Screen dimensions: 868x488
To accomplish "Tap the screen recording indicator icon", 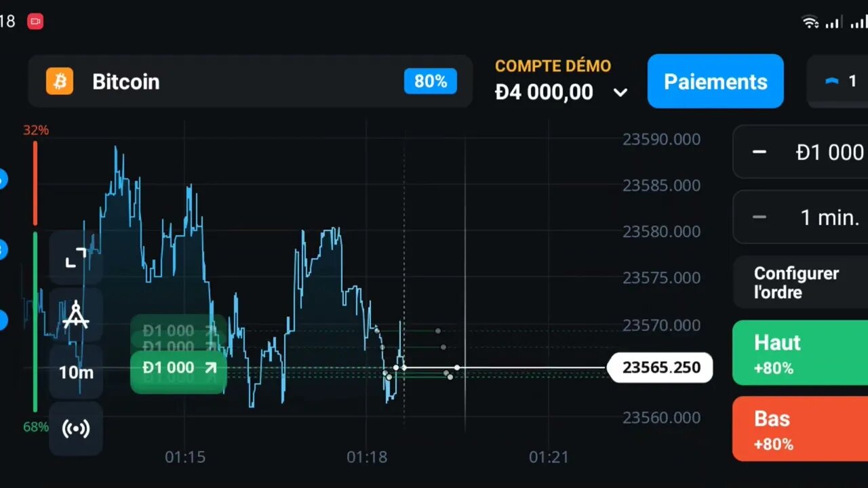I will (35, 22).
